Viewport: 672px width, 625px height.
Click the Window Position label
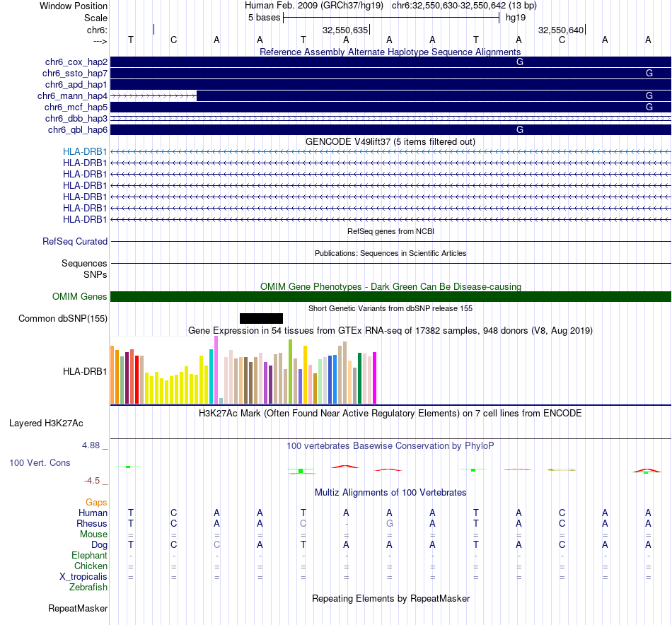[74, 6]
